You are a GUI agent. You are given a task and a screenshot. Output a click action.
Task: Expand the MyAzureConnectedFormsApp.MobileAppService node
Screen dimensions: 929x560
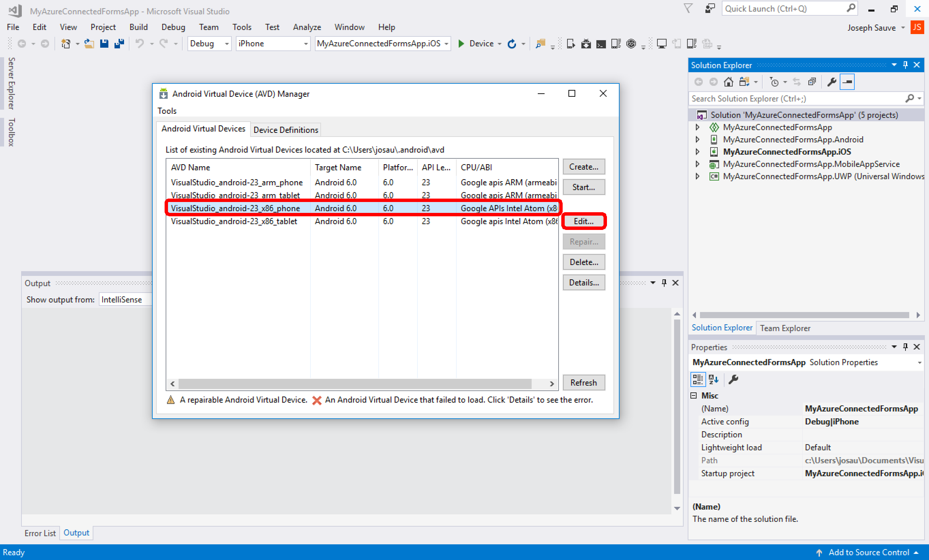[x=698, y=164]
